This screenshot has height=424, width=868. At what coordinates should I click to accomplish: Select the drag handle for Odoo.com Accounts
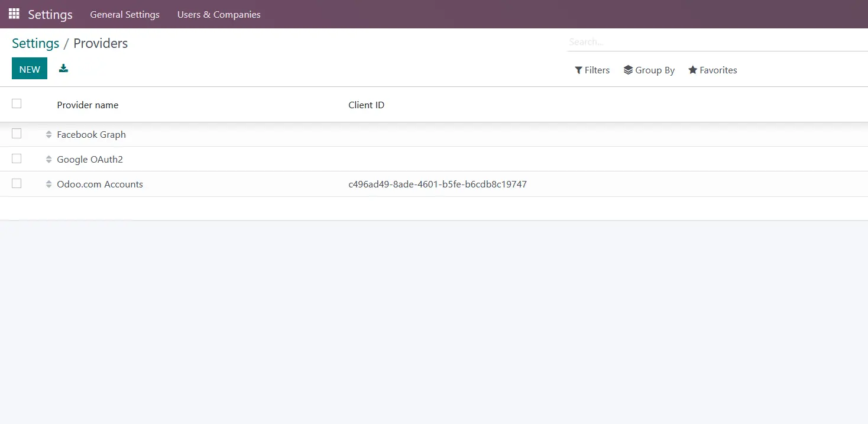pyautogui.click(x=48, y=184)
